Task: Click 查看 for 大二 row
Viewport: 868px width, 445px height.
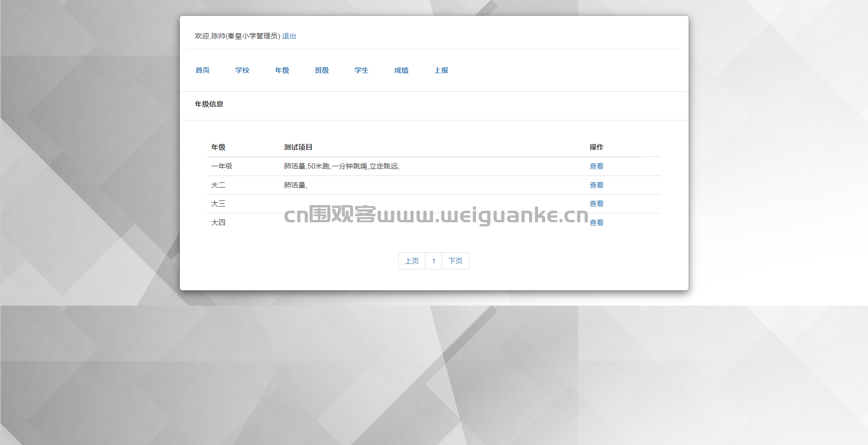Action: pyautogui.click(x=596, y=185)
